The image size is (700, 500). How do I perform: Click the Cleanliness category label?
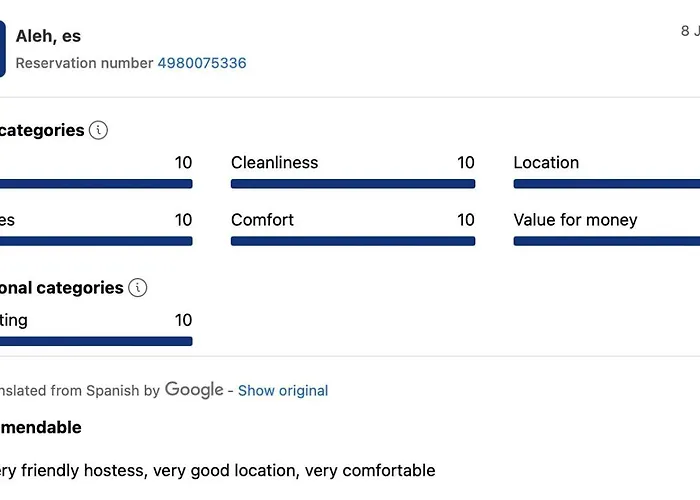274,163
